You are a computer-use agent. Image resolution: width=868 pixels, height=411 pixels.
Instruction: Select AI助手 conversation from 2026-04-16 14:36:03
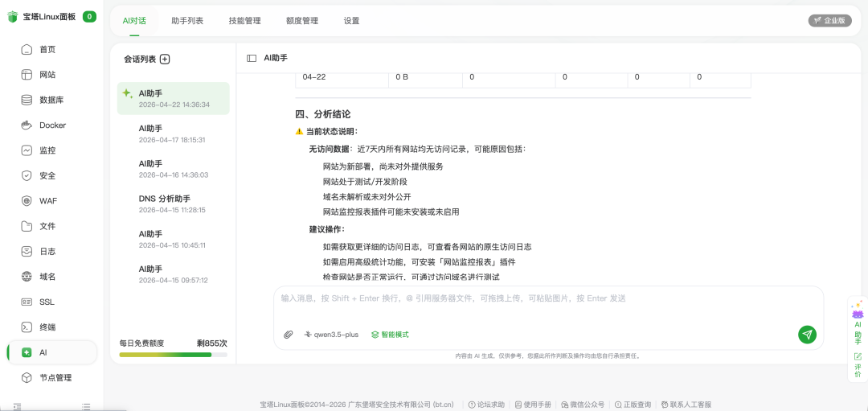[x=174, y=169]
